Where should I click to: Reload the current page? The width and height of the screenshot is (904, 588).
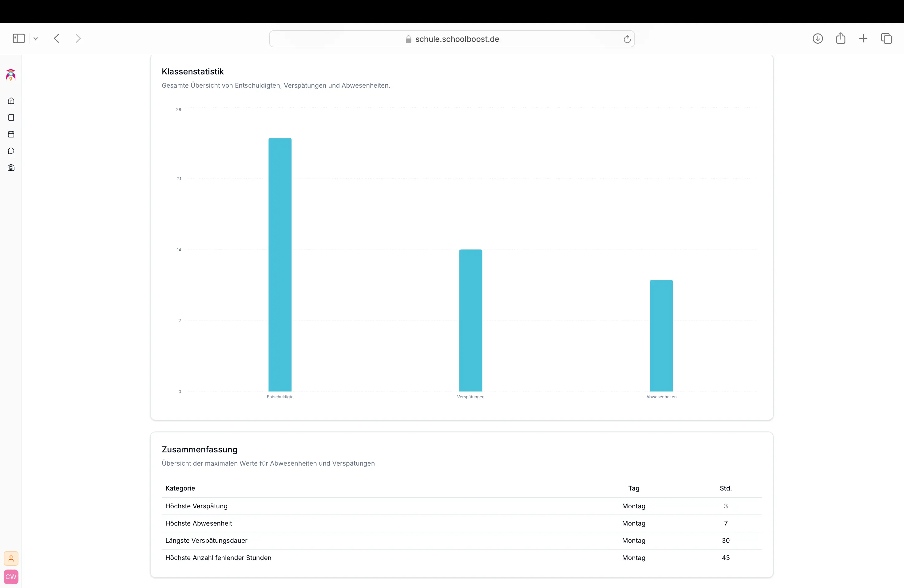(x=627, y=39)
